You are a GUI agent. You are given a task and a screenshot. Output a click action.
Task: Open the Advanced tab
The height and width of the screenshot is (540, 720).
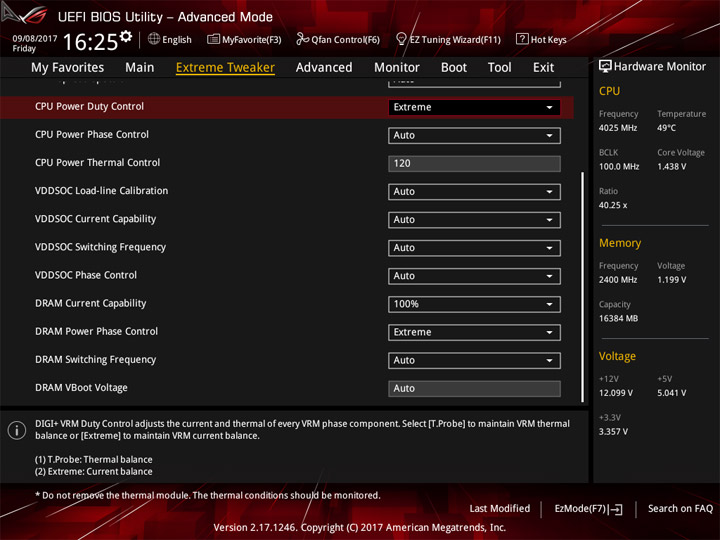[x=324, y=68]
